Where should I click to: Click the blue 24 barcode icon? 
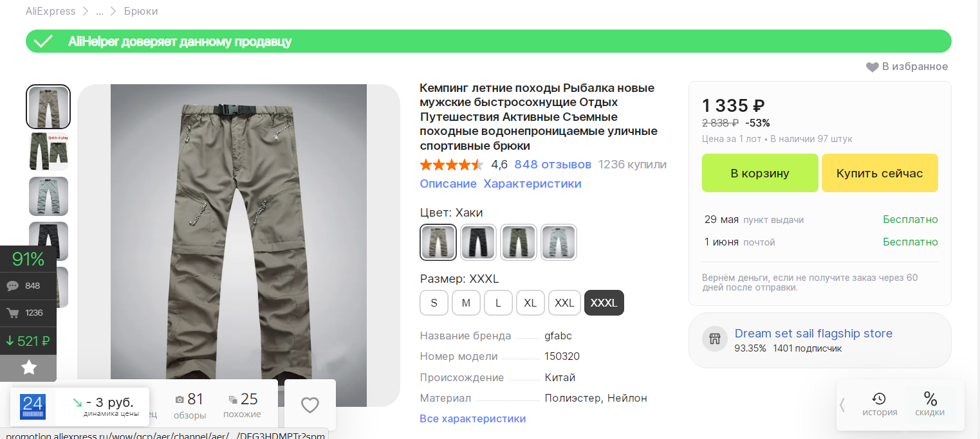(33, 406)
